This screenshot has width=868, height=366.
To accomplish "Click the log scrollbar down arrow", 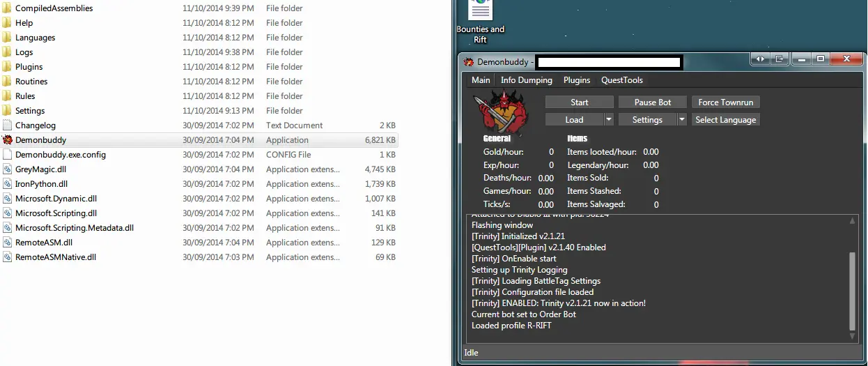I will (852, 337).
